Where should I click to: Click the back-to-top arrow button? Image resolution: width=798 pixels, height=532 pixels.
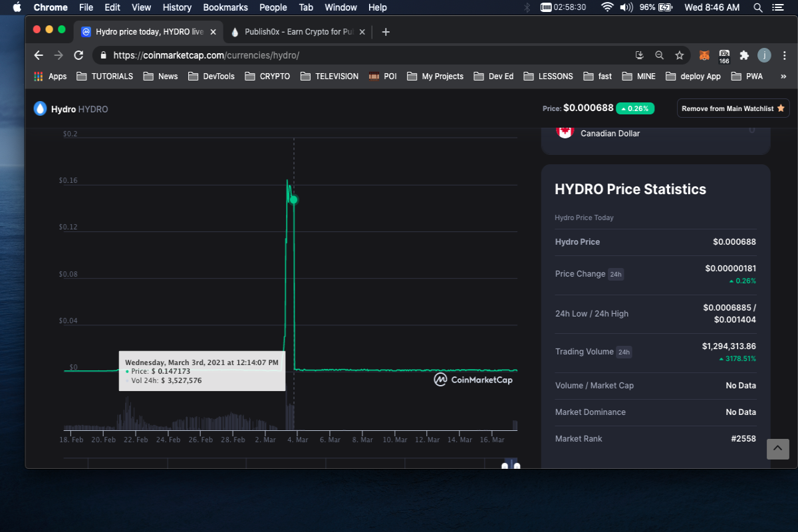click(x=778, y=449)
